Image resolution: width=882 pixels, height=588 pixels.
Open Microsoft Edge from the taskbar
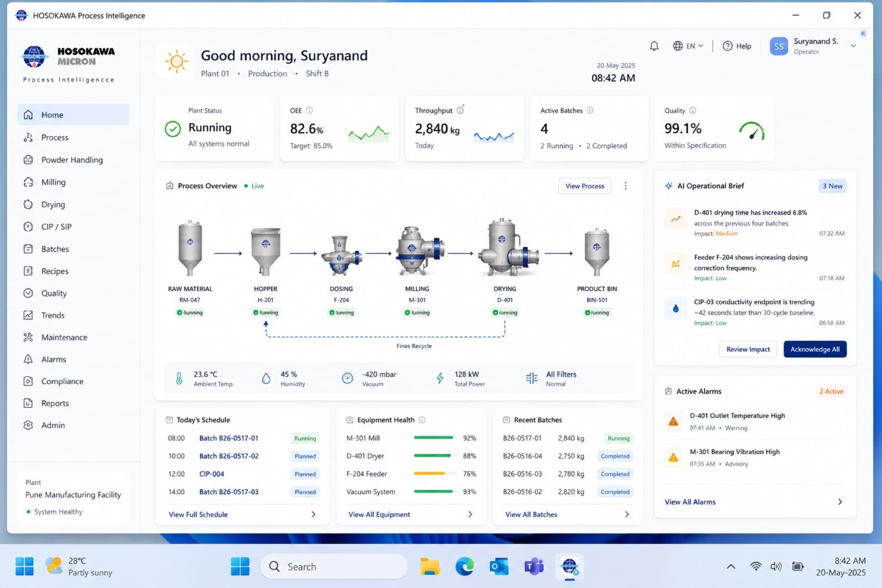pyautogui.click(x=464, y=566)
